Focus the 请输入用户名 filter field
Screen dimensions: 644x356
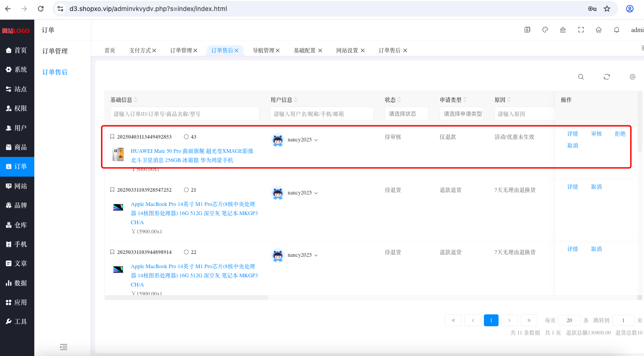pyautogui.click(x=322, y=114)
